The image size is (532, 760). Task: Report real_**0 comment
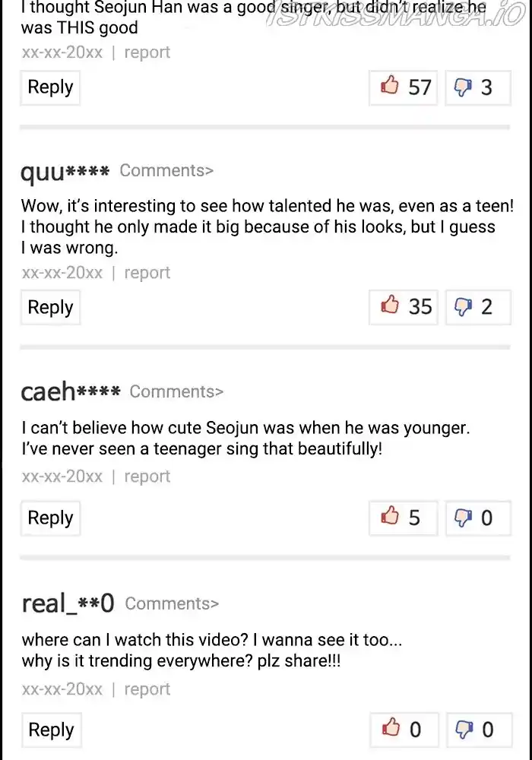[x=147, y=689]
